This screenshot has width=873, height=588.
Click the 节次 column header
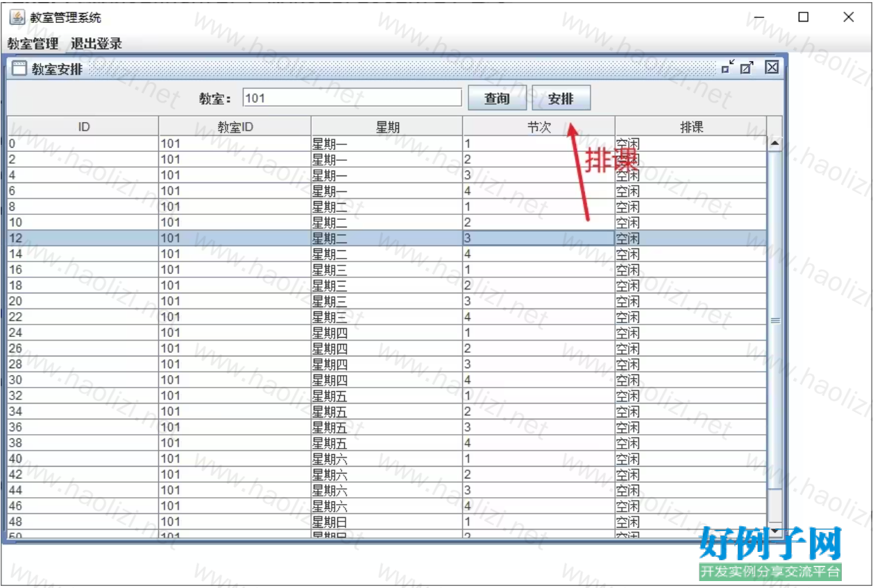click(539, 127)
